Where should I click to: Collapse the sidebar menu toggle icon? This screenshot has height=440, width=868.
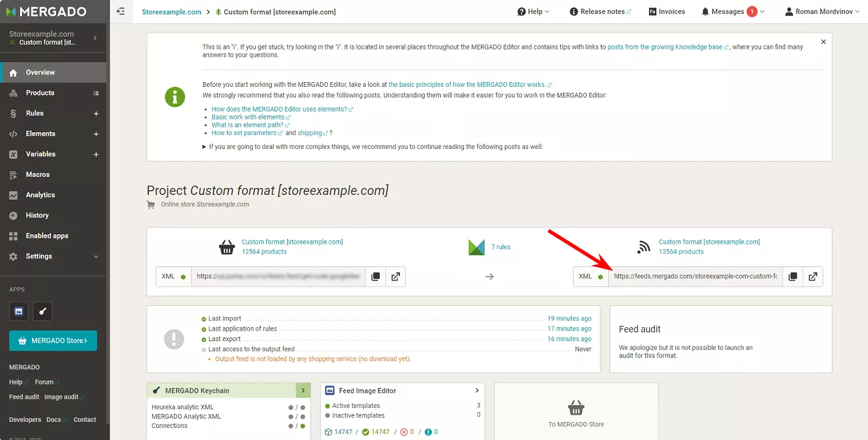click(121, 11)
